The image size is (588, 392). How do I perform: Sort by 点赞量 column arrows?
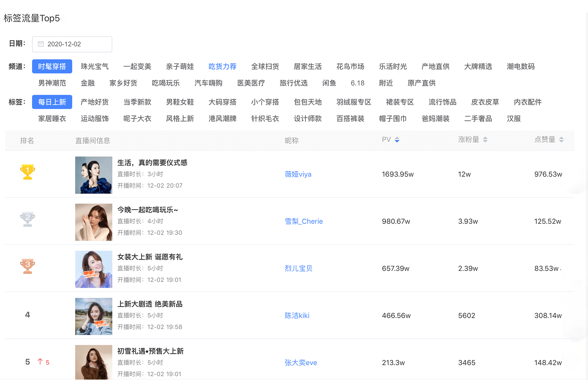[x=561, y=140]
